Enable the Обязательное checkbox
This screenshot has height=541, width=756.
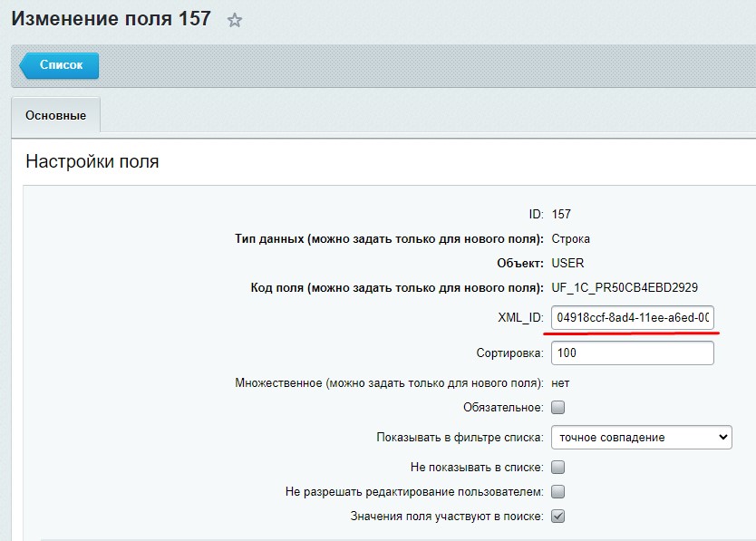pos(559,408)
